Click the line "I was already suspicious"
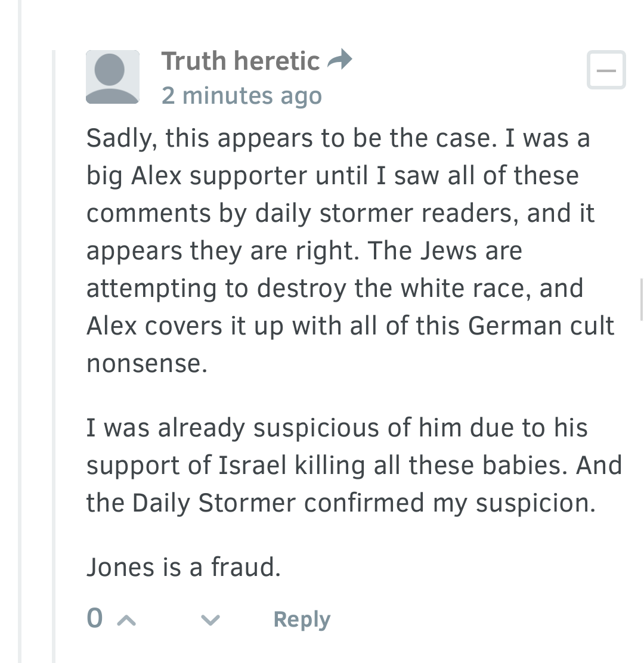This screenshot has width=644, height=663. [337, 427]
